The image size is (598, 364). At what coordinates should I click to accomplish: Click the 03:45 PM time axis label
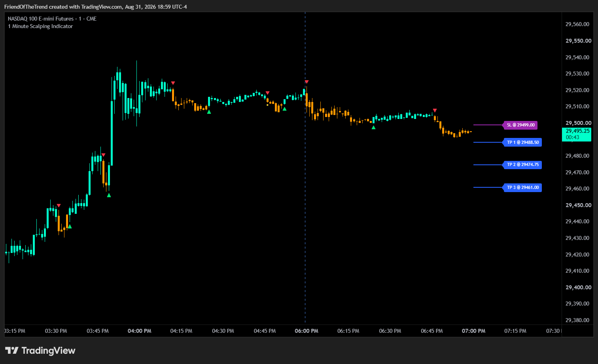pyautogui.click(x=98, y=331)
